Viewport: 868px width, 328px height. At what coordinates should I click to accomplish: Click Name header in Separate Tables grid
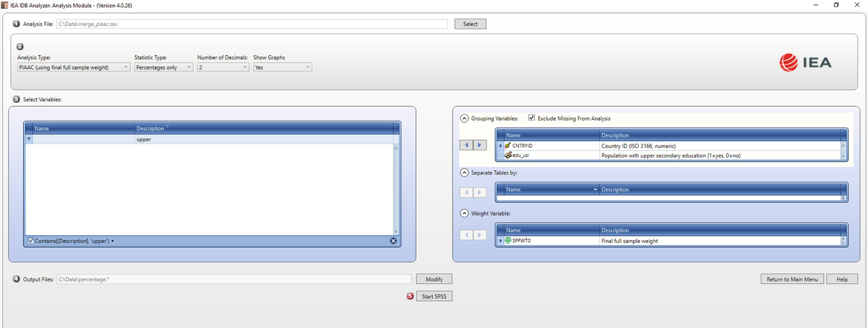(552, 189)
